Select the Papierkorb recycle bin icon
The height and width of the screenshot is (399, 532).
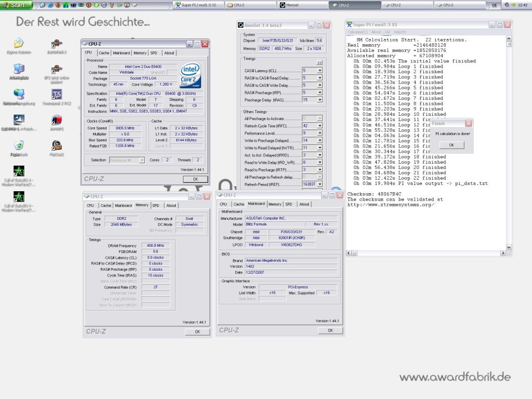click(x=19, y=145)
